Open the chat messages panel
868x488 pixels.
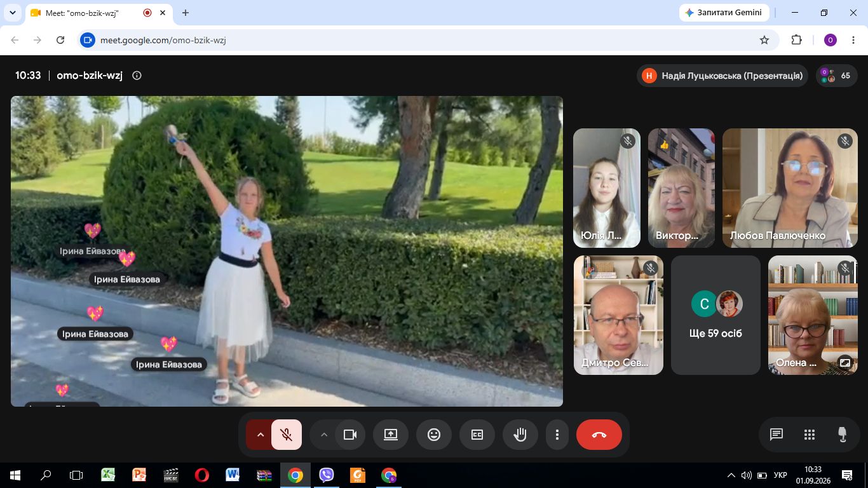(x=776, y=435)
